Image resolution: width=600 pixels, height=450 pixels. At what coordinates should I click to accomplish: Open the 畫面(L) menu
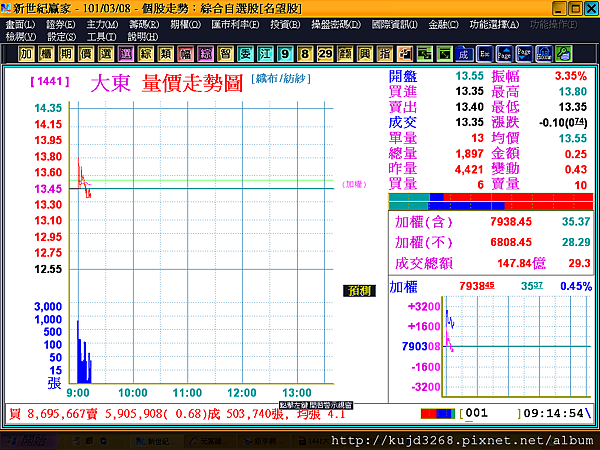click(x=20, y=25)
